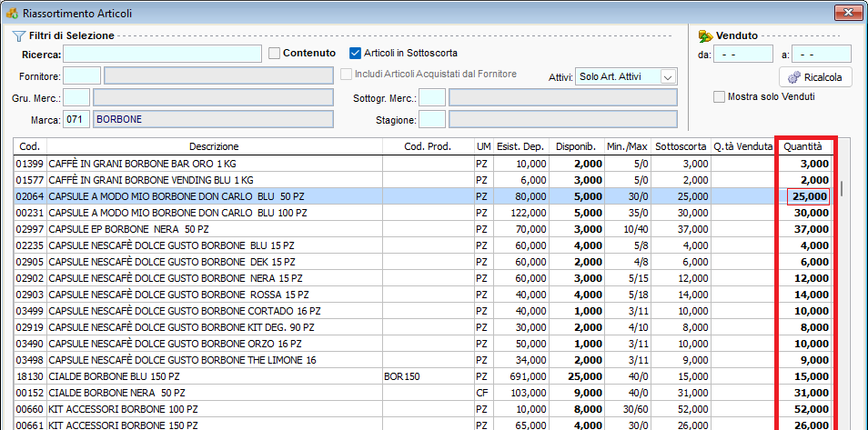Click the Descrizione column header

[214, 146]
